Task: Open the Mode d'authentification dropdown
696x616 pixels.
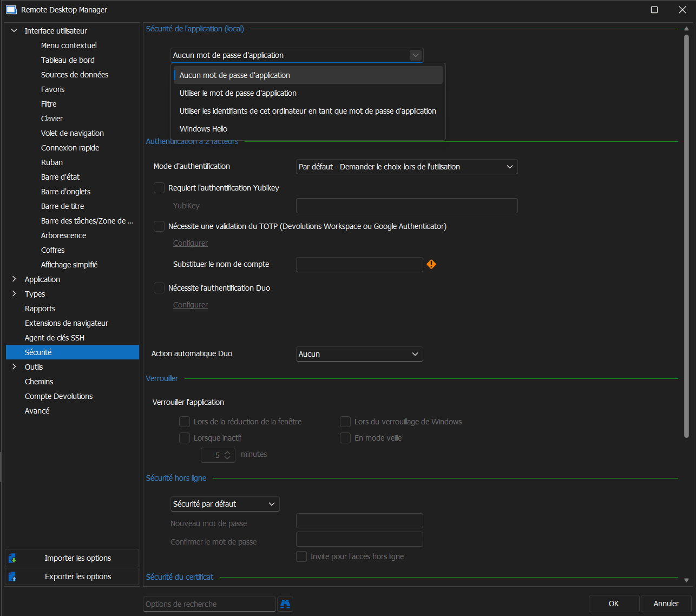Action: click(x=406, y=167)
